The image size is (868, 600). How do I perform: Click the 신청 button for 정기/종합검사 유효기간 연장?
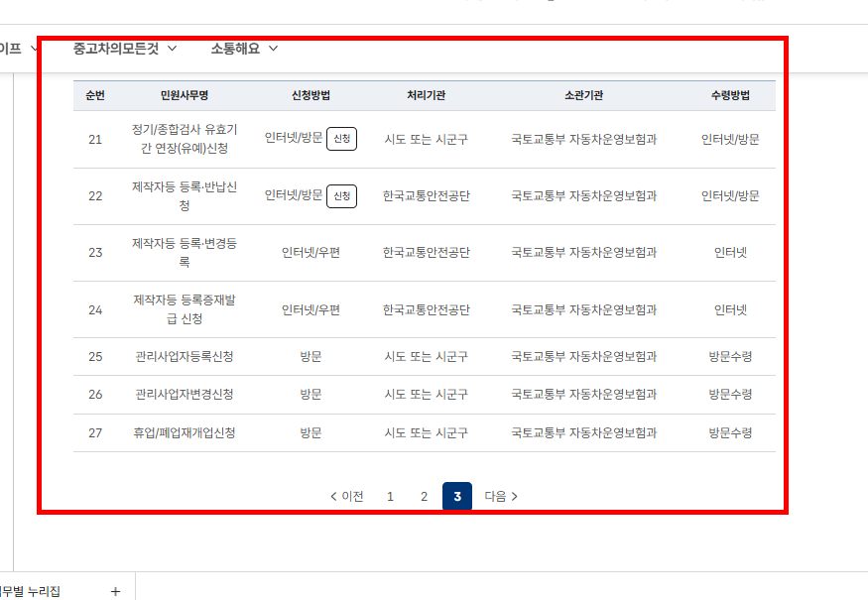pos(341,139)
